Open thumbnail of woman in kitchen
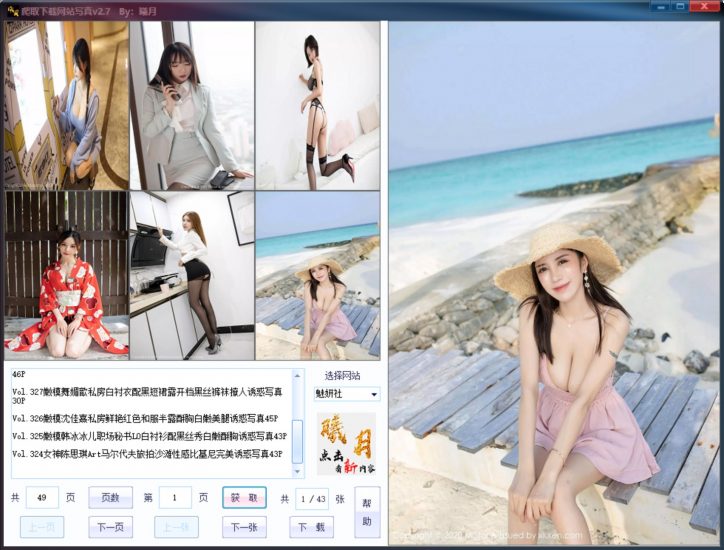Screen dimensions: 724x550 click(192, 276)
